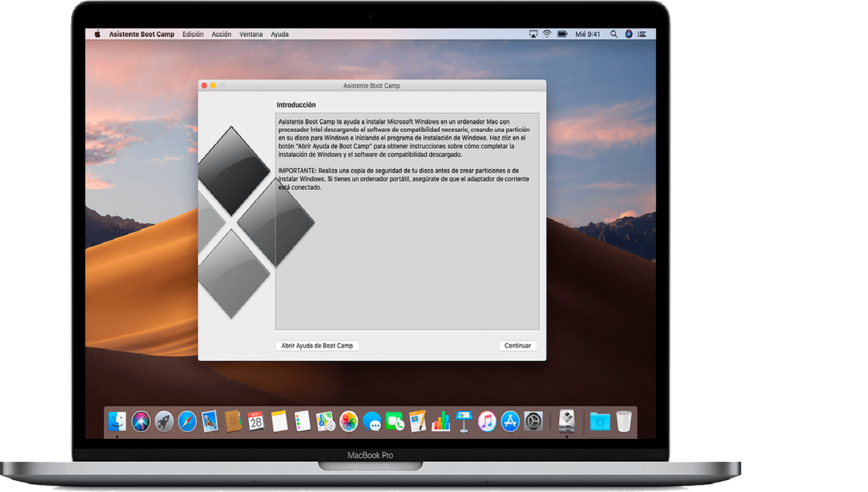Open the Trash in the dock
868x492 pixels.
624,421
